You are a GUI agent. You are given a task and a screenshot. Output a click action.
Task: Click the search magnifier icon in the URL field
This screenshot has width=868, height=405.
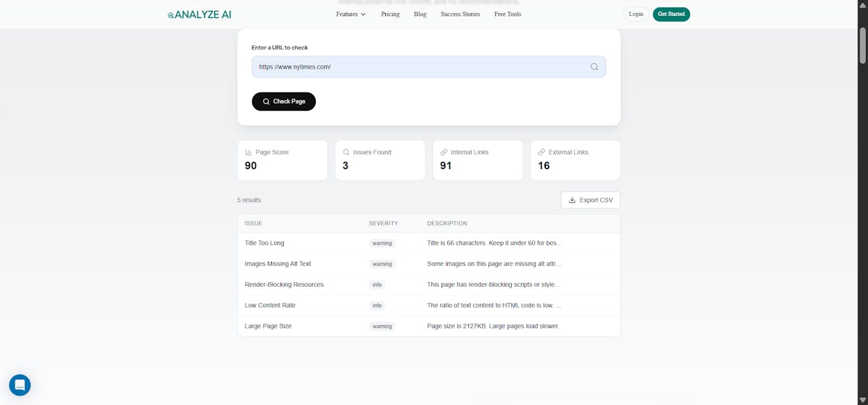(x=594, y=67)
